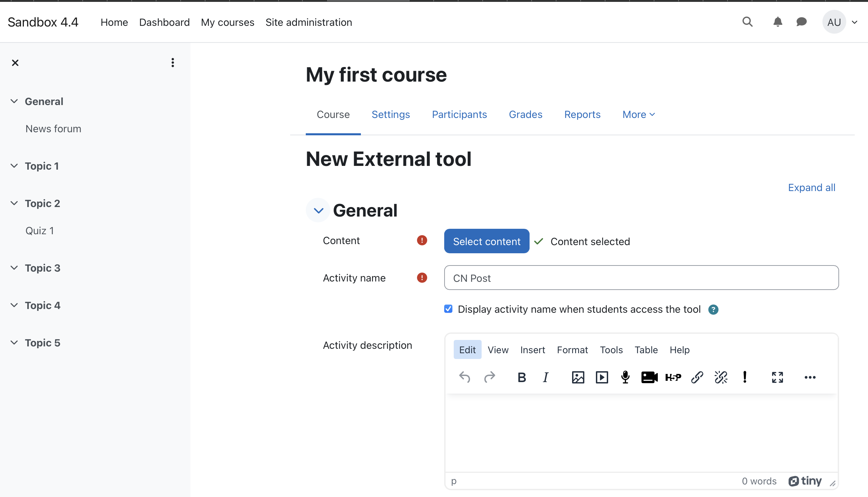Insert H5P content
Screen dimensions: 868x497
click(673, 377)
